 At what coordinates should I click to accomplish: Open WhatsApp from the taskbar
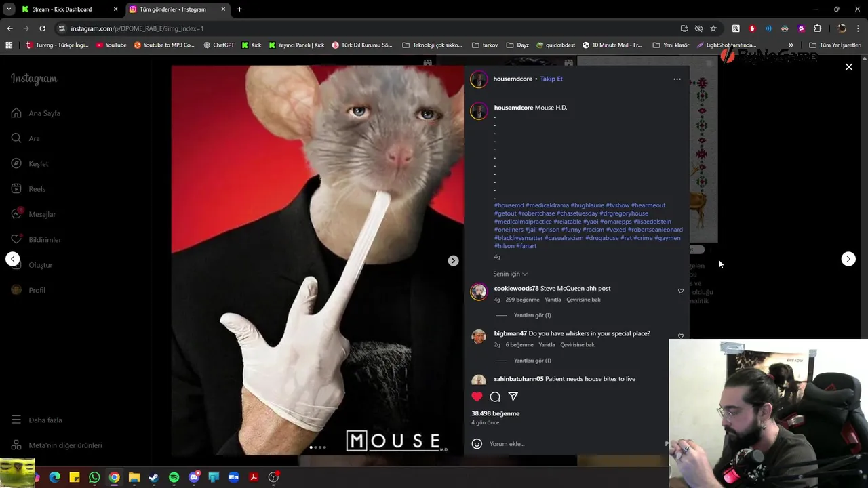point(94,477)
